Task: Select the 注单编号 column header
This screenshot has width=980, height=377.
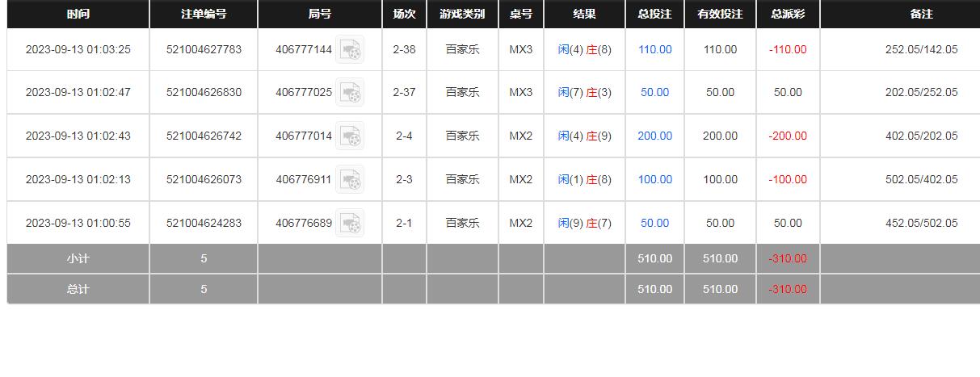Action: pyautogui.click(x=204, y=15)
